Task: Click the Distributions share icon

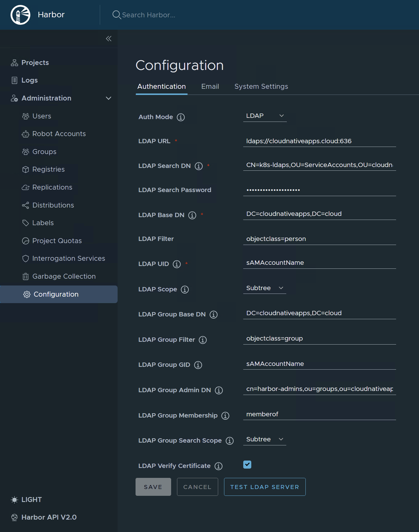Action: (26, 205)
